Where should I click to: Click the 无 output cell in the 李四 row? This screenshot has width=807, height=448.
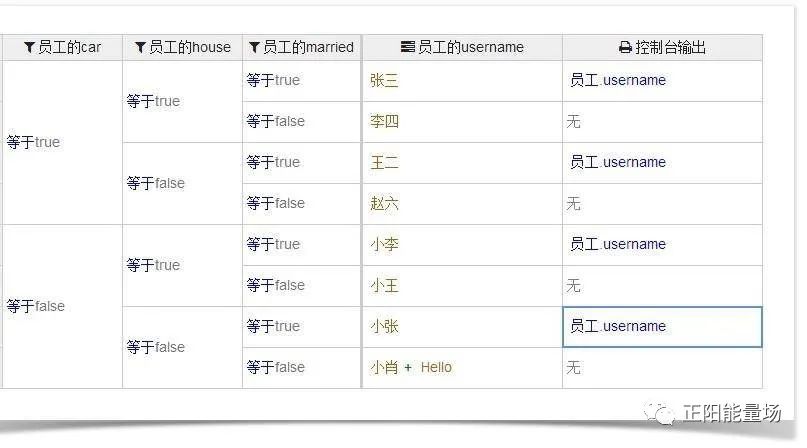click(573, 121)
